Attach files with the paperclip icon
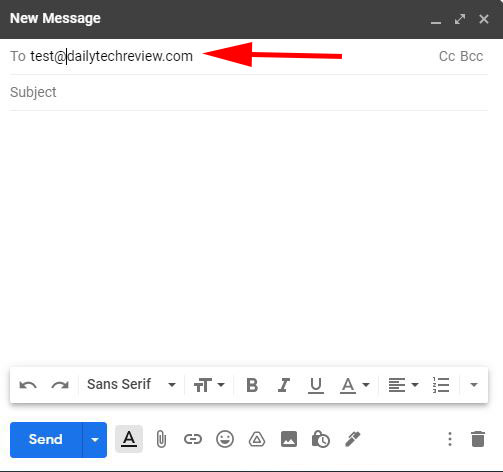The image size is (503, 472). 161,439
